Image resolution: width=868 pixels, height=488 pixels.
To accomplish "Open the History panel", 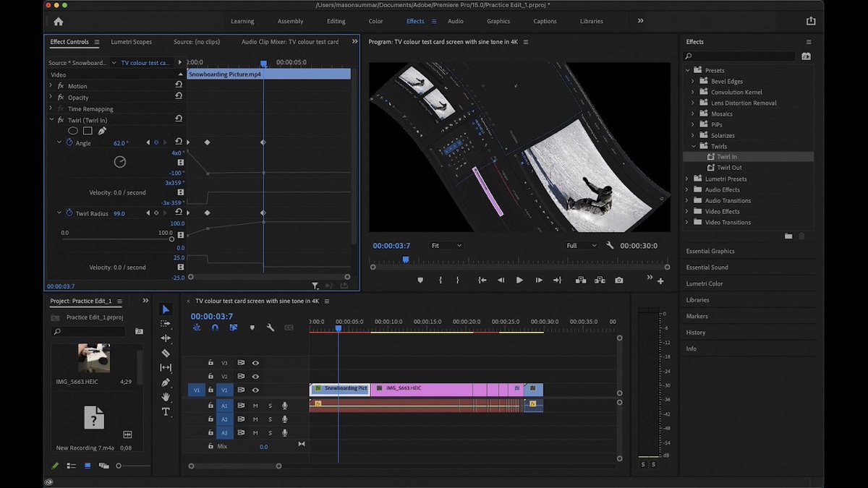I will 696,333.
